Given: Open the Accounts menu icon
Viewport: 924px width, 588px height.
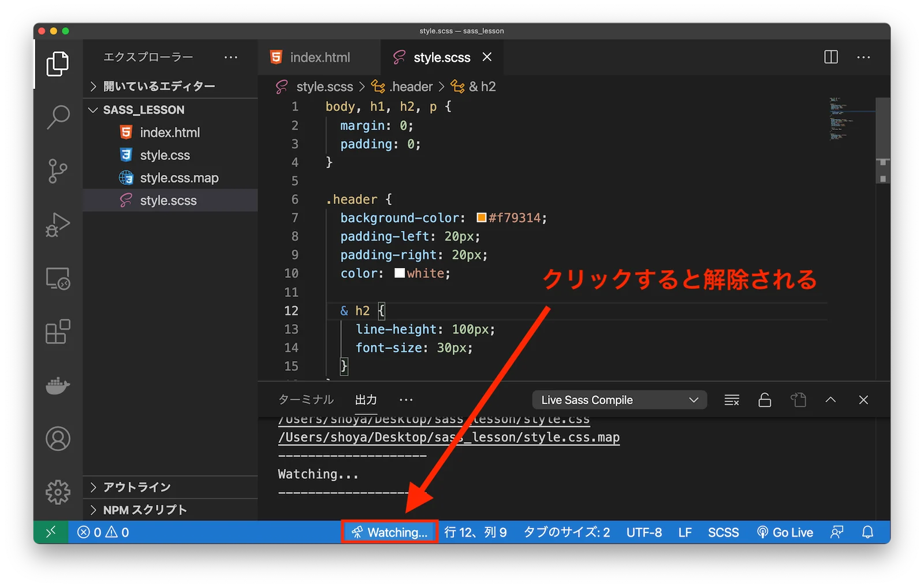Looking at the screenshot, I should [58, 439].
